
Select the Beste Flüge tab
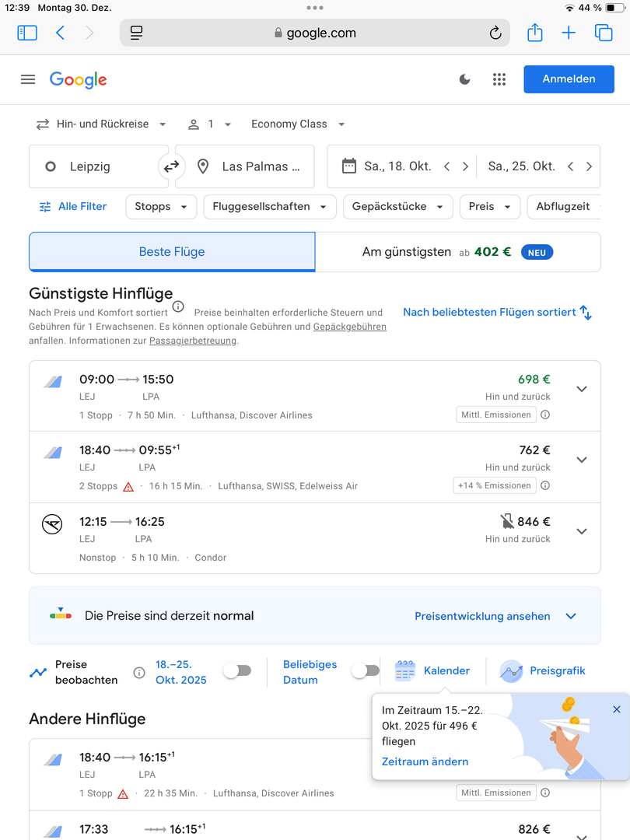172,252
